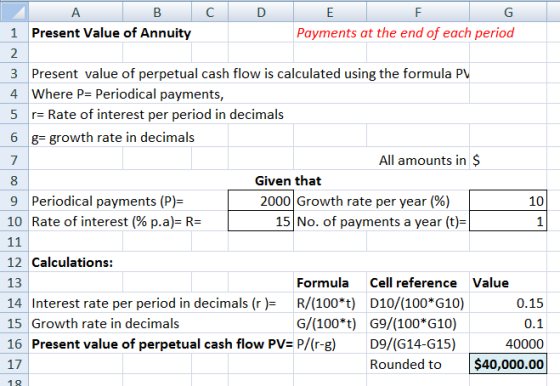Click 'Payments at the end of each period' text
560x386 pixels.
pos(405,33)
